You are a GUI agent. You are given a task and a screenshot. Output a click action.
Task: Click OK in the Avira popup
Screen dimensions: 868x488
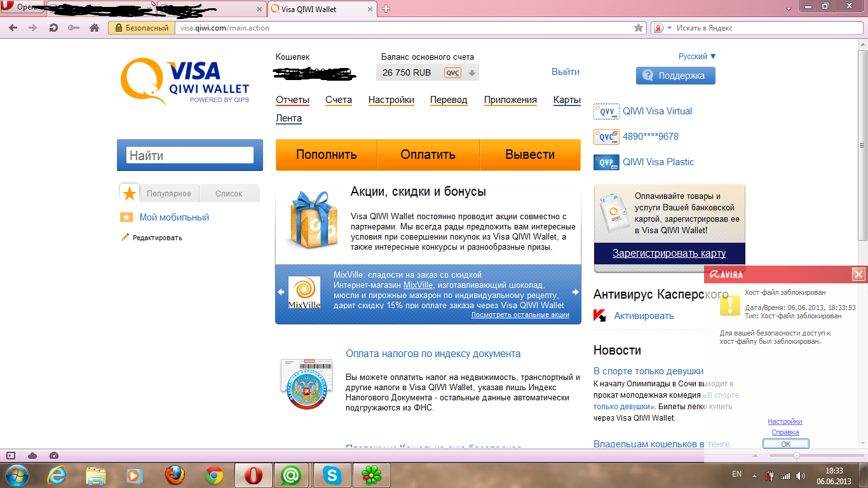click(x=786, y=444)
